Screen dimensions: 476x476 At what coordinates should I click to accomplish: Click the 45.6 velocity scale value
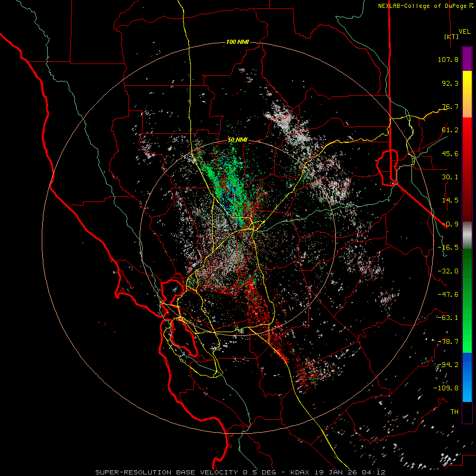(450, 153)
